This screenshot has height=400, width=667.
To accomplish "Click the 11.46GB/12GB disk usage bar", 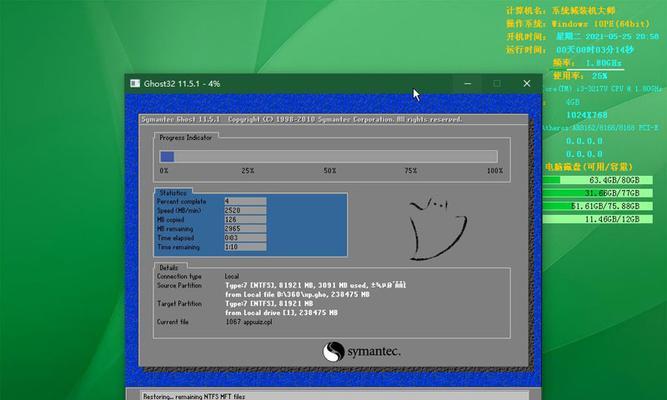I will [597, 219].
